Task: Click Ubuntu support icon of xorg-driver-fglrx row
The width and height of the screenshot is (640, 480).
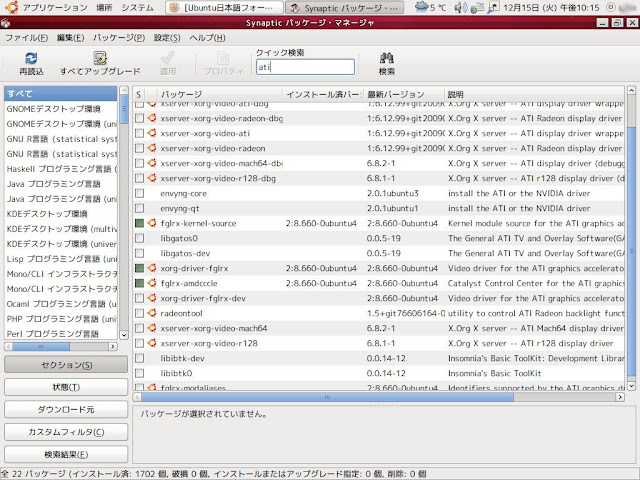Action: pyautogui.click(x=152, y=268)
